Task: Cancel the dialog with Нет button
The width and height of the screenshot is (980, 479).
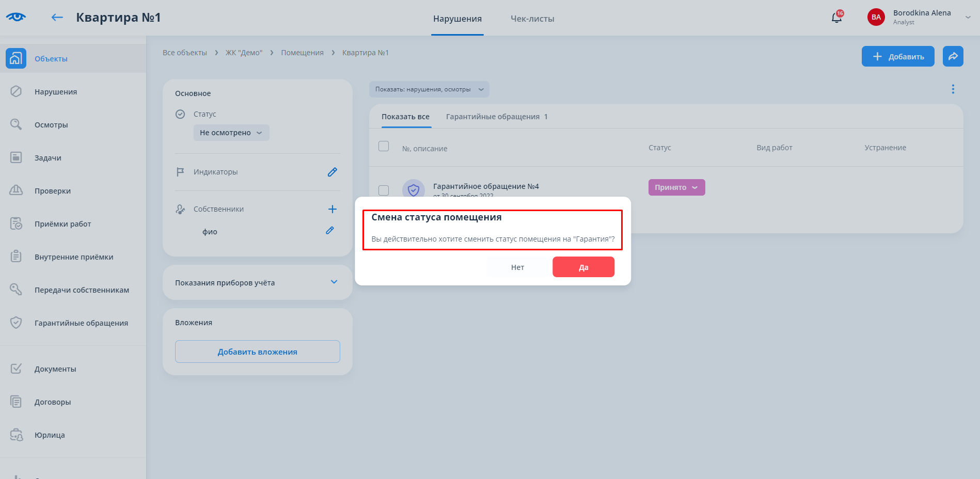Action: point(517,267)
